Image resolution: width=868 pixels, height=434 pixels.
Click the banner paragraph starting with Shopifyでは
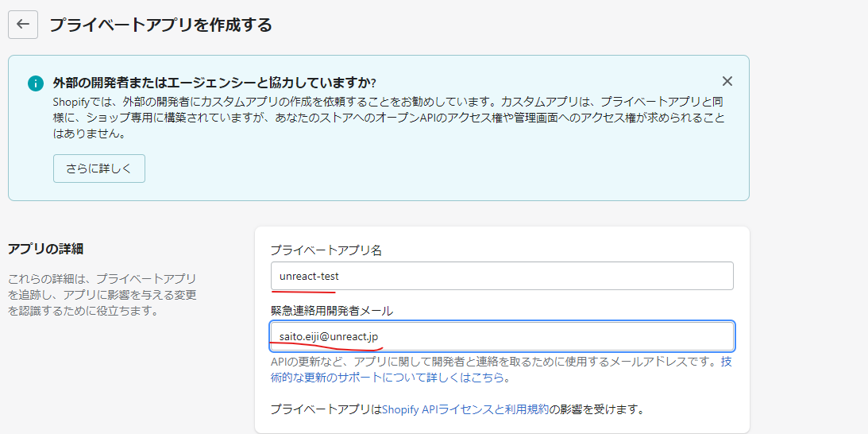click(388, 118)
